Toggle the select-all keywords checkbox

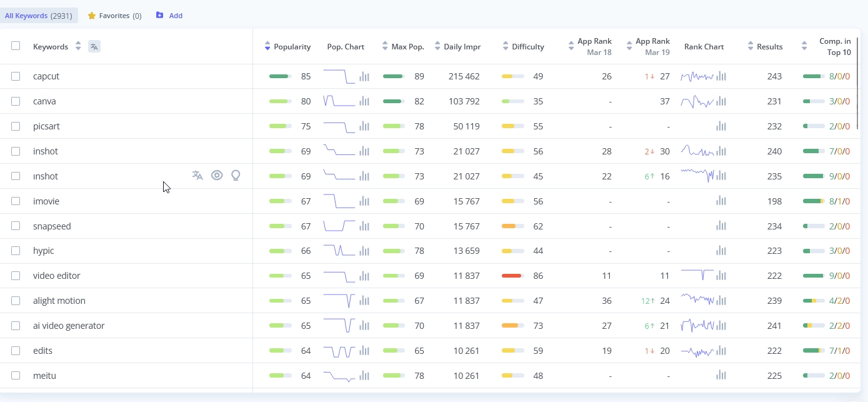pos(16,46)
